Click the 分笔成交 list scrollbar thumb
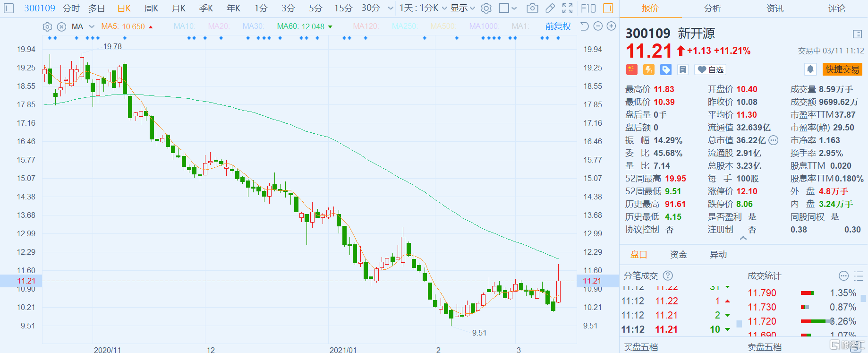This screenshot has height=353, width=868. [739, 324]
